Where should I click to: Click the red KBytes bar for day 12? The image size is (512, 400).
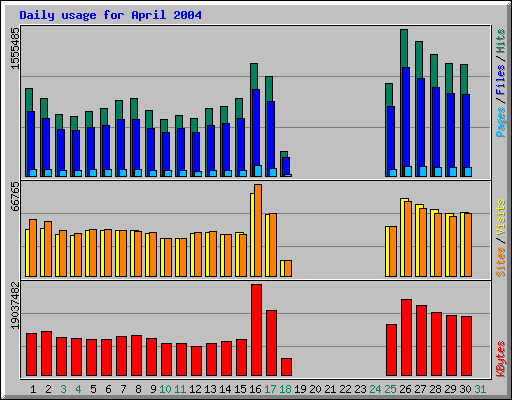196,361
